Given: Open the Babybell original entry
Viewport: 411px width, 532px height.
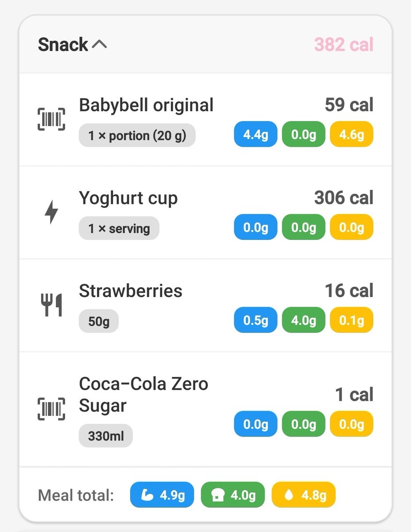Looking at the screenshot, I should [x=205, y=120].
